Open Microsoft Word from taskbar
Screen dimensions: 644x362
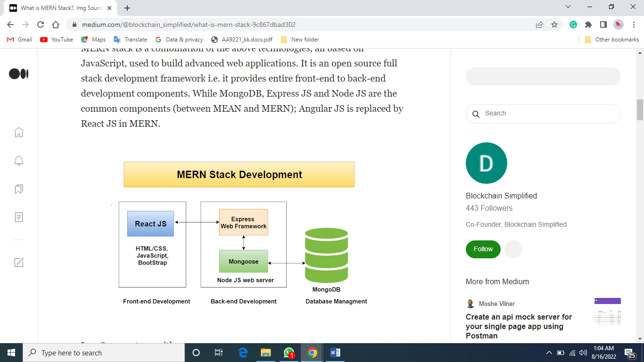pyautogui.click(x=335, y=353)
